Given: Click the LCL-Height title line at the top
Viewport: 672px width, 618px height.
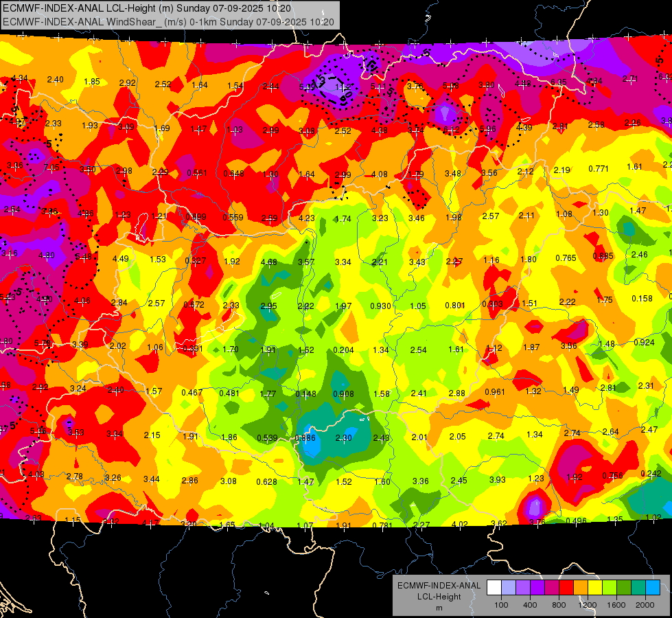Looking at the screenshot, I should click(x=147, y=8).
